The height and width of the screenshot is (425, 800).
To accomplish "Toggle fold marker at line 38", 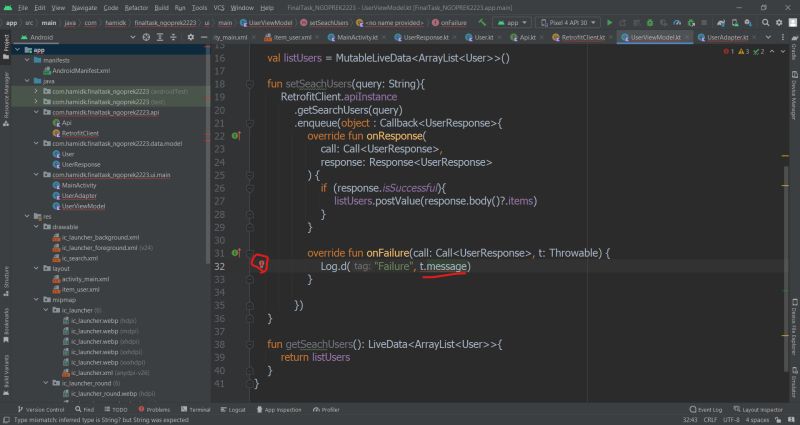I will pos(249,344).
